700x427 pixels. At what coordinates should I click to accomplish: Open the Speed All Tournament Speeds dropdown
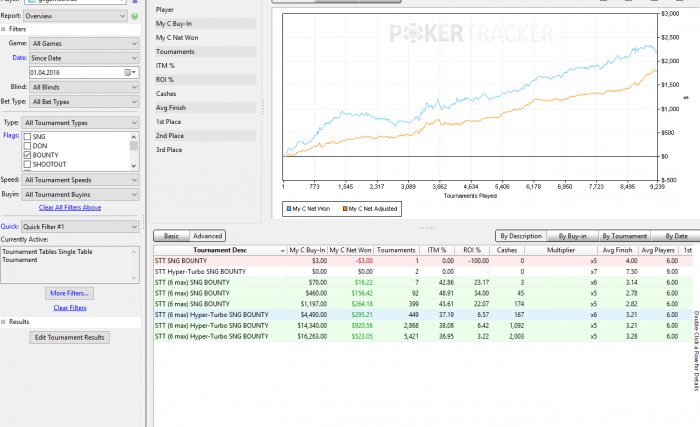[x=80, y=180]
